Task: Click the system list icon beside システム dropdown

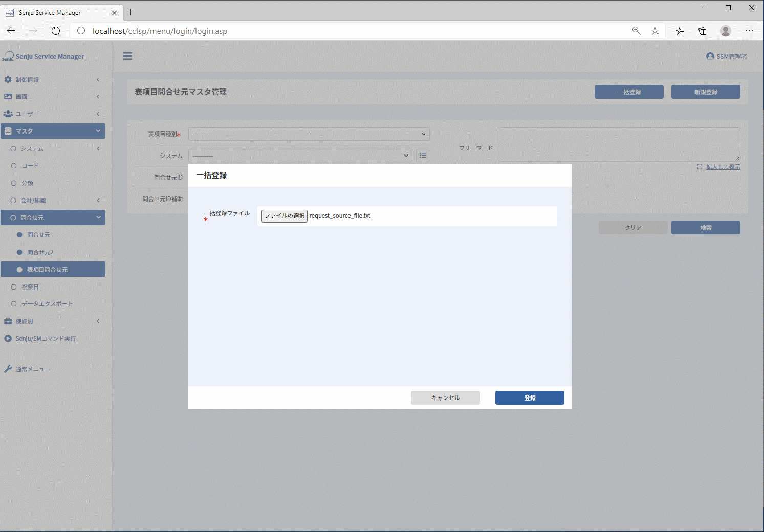Action: click(x=423, y=156)
